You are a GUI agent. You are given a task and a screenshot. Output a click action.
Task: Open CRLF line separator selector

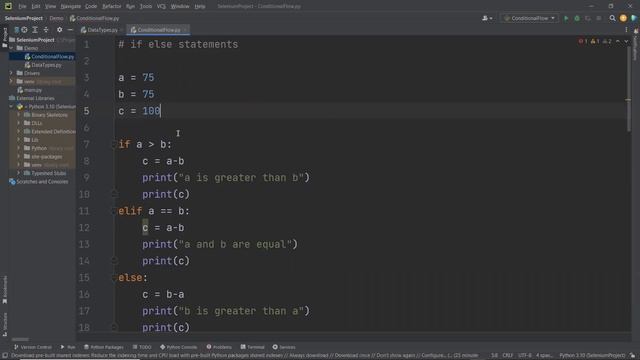507,356
